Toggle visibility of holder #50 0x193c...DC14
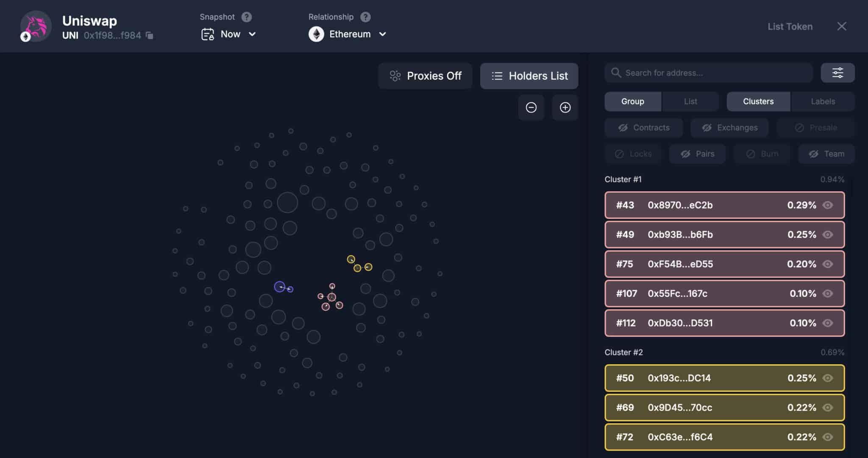Image resolution: width=868 pixels, height=458 pixels. (x=828, y=378)
